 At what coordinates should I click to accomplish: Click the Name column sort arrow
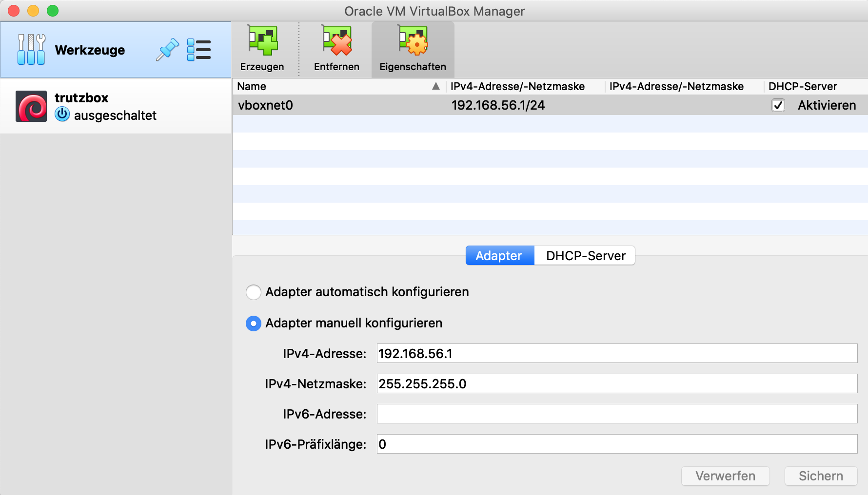[x=435, y=86]
